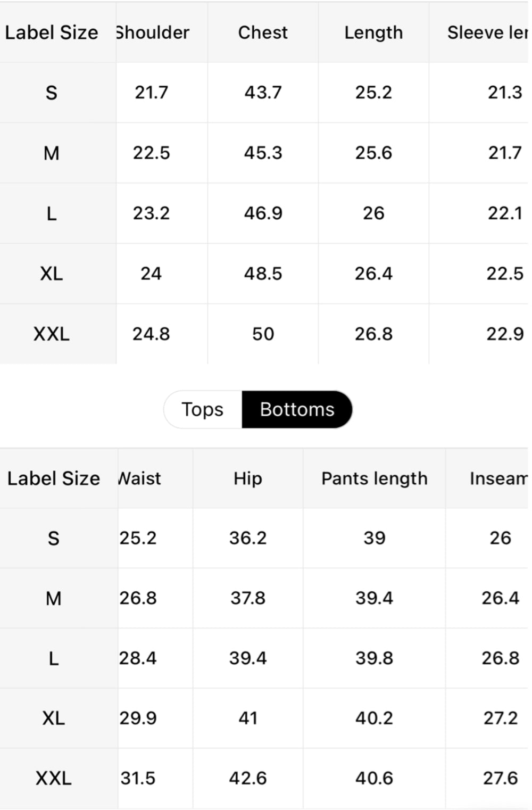Screen dimensions: 532x810
Task: Select size XXL row in tops table
Action: [52, 334]
